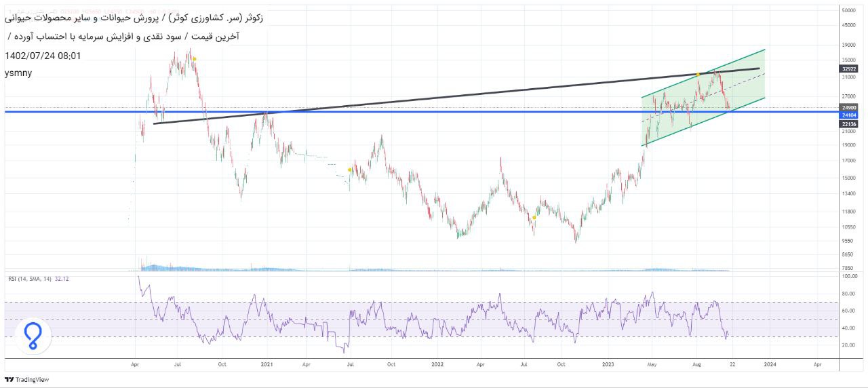Viewport: 868px width, 388px height.
Task: Click the 2024 label on the time axis
Action: point(770,364)
